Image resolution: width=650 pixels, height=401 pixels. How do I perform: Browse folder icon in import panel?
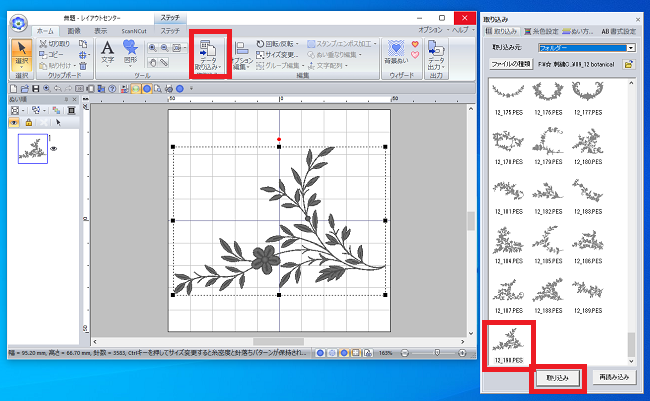(629, 64)
